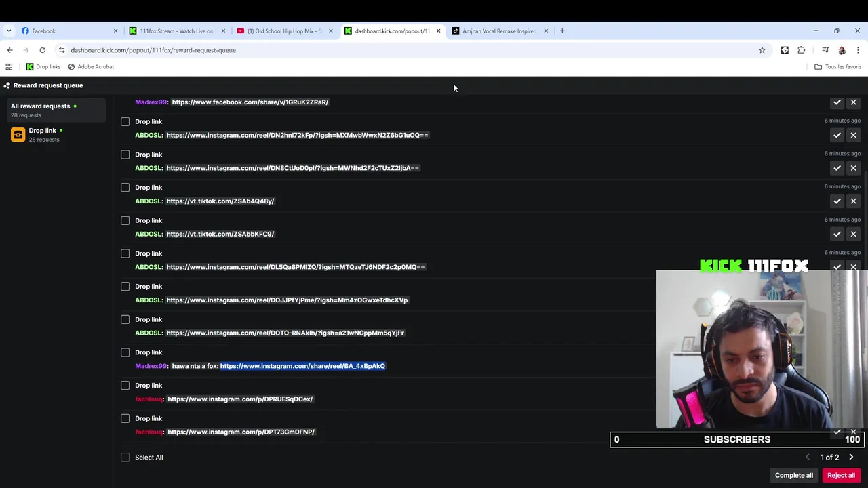Tick checkbox for DN2hnl72kFp reel request
Viewport: 868px width, 488px height.
coord(125,121)
